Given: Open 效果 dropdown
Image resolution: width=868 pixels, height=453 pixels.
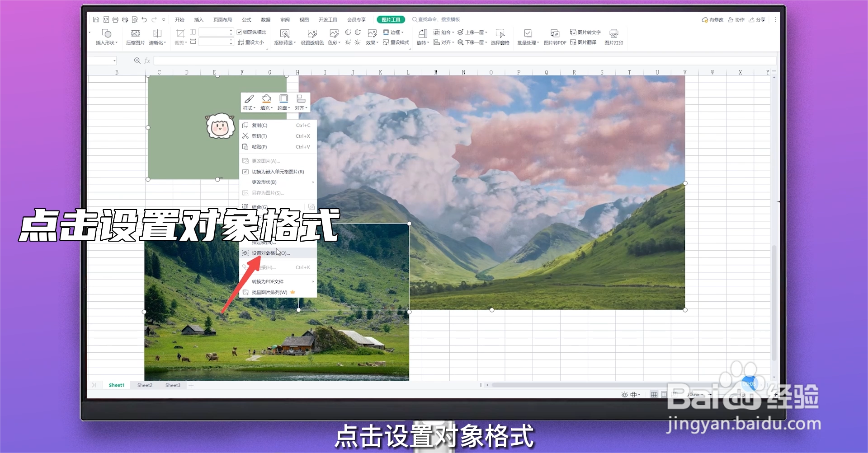Looking at the screenshot, I should pos(372,37).
